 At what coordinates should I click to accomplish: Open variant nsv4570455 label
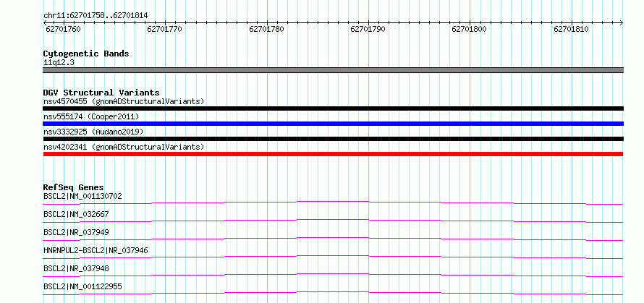[124, 101]
